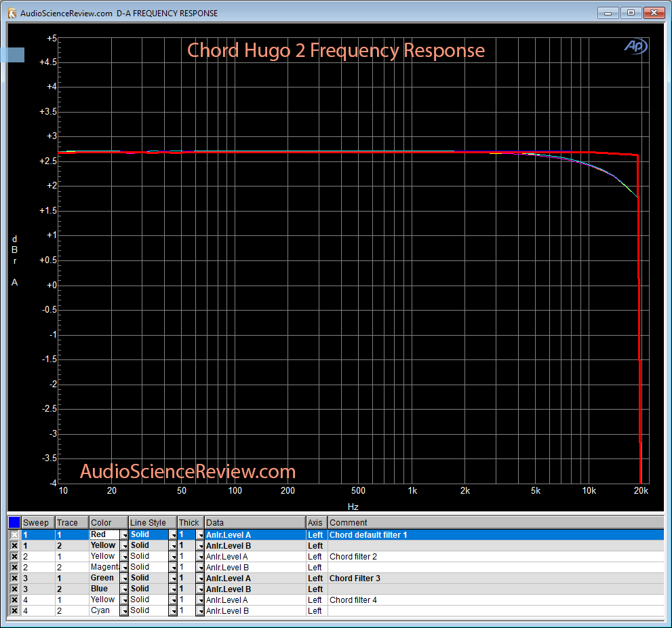Select the 'Chord Filter 3' comment cell
Screen dimensions: 672x628
tap(496, 578)
